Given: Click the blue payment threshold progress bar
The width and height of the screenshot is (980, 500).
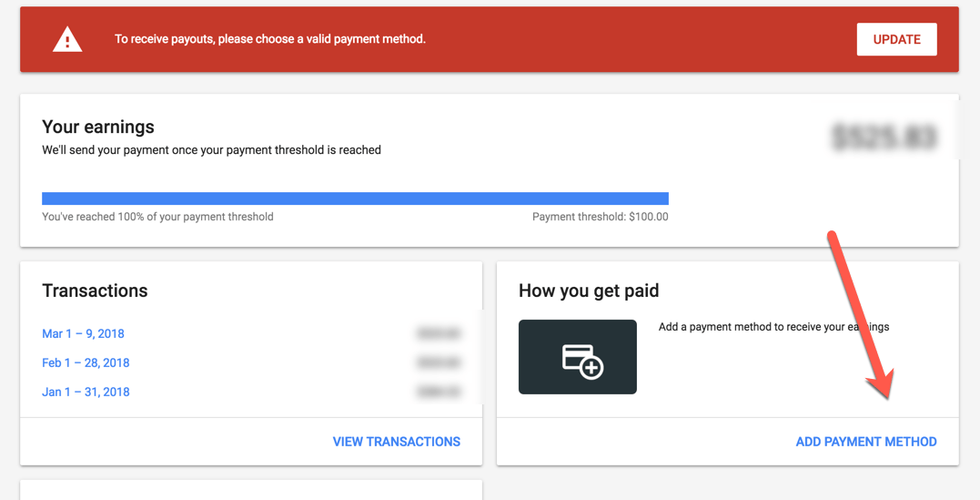Looking at the screenshot, I should tap(355, 199).
